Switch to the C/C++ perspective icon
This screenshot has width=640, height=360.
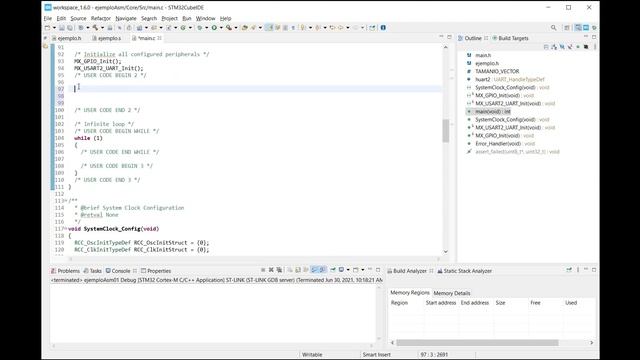(578, 28)
